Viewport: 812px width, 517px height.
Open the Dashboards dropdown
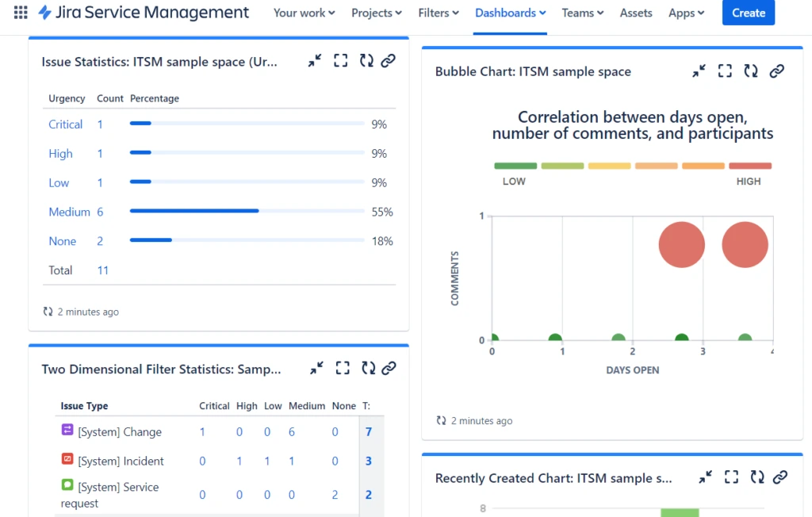(510, 13)
